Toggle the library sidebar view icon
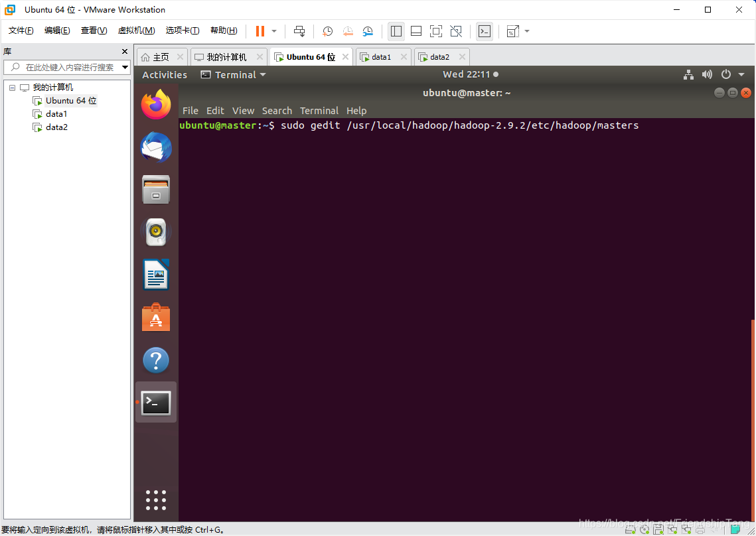Viewport: 756px width, 536px height. click(x=396, y=31)
